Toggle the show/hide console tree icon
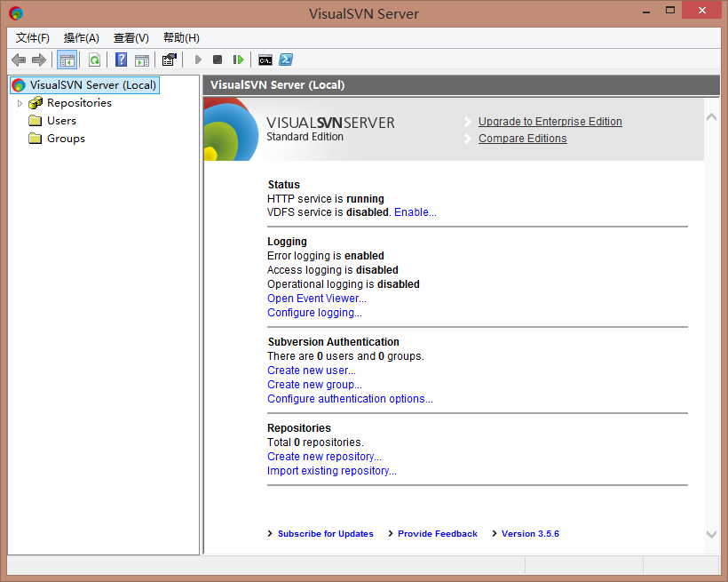 tap(67, 60)
